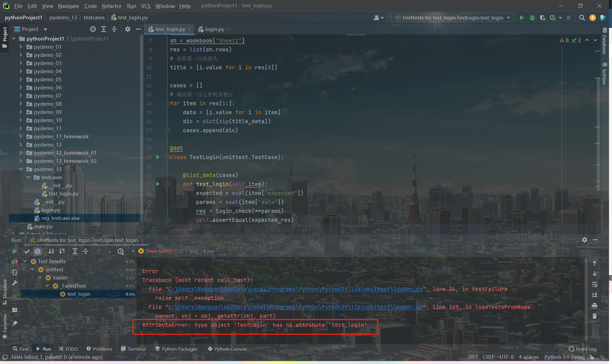Click the Search Everywhere magnifier icon
612x364 pixels.
582,18
